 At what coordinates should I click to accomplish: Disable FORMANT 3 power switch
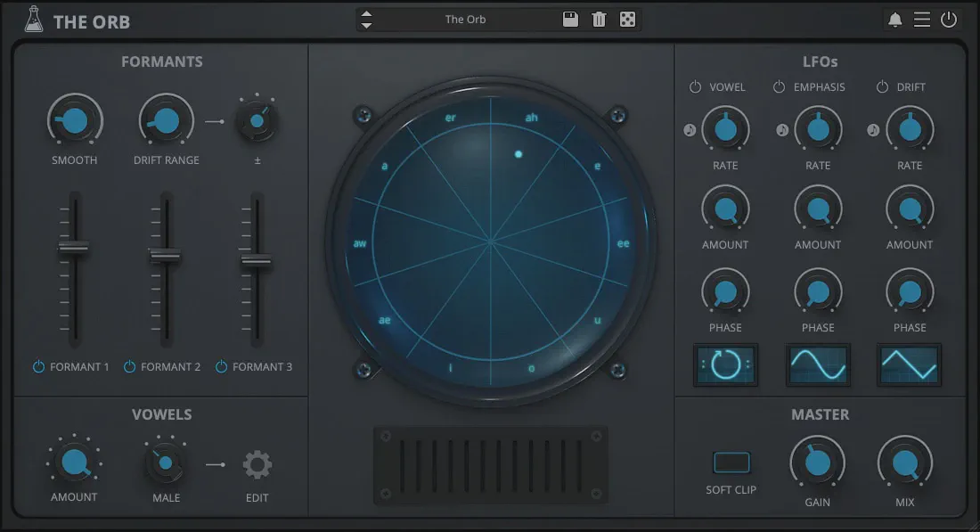pos(222,366)
